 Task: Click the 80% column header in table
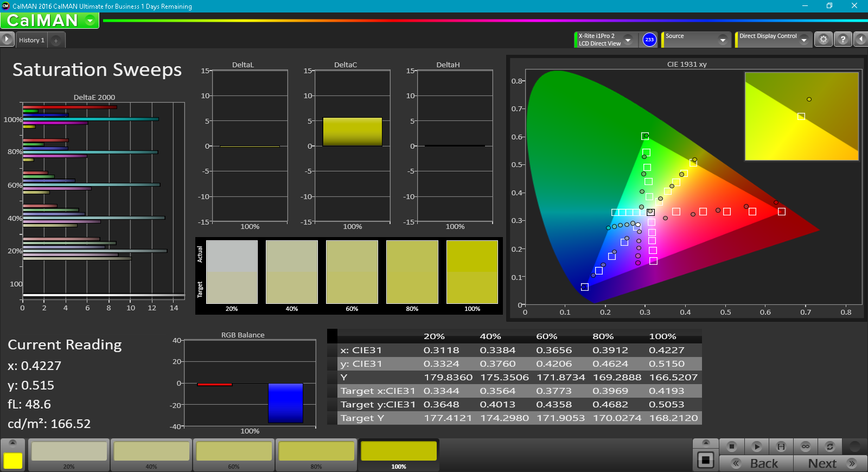pos(603,336)
